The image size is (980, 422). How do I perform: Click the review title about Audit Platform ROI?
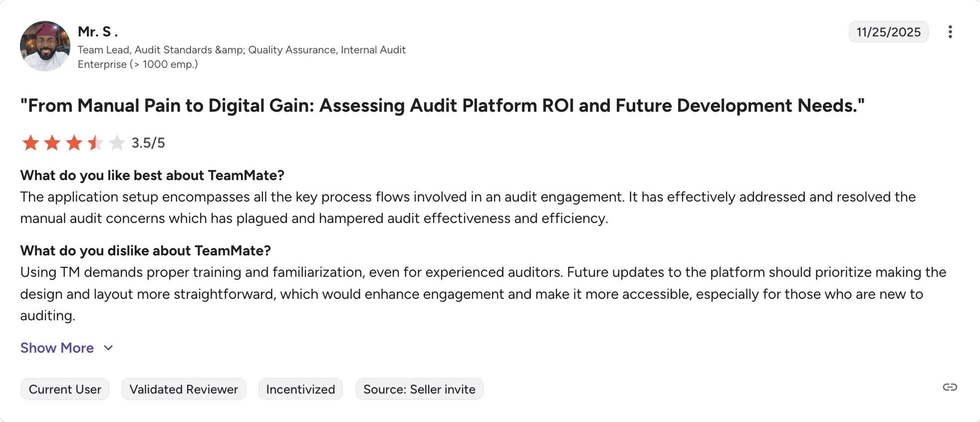(x=442, y=105)
